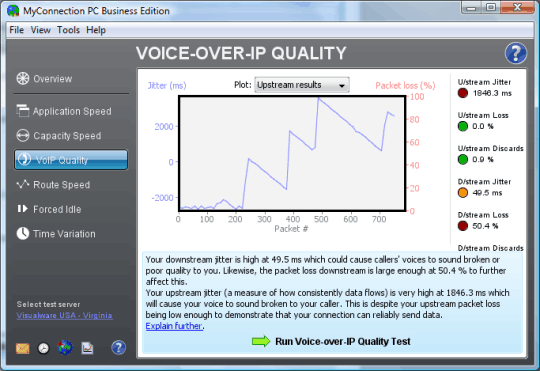Click the globe icon in the bottom bar
The image size is (540, 371).
[65, 348]
